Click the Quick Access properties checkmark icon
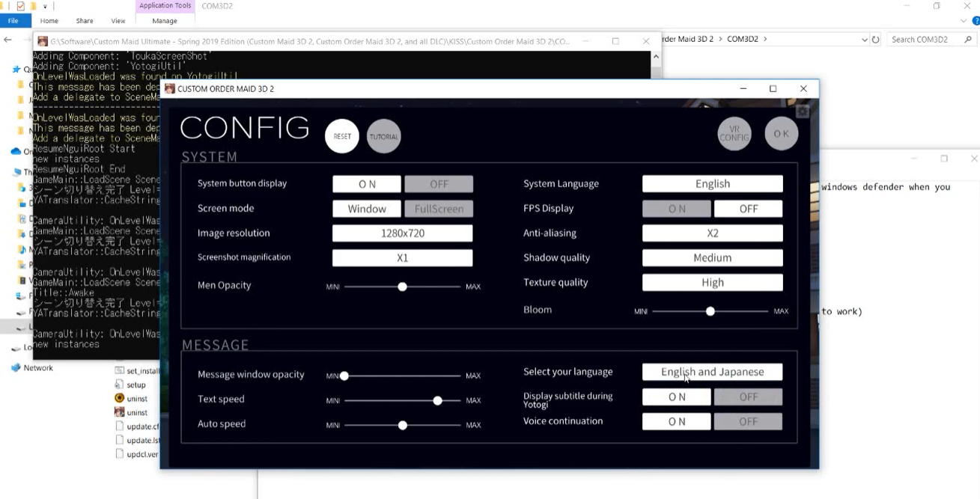 (20, 6)
